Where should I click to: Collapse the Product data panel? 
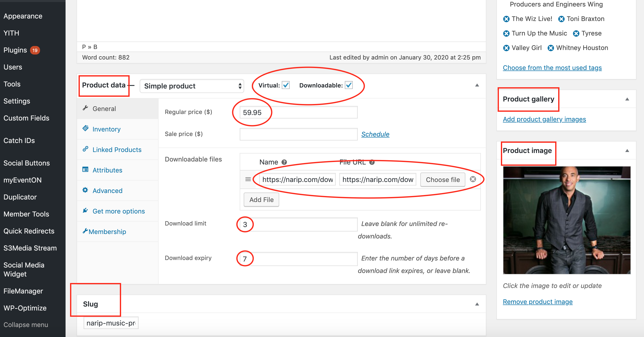coord(477,85)
